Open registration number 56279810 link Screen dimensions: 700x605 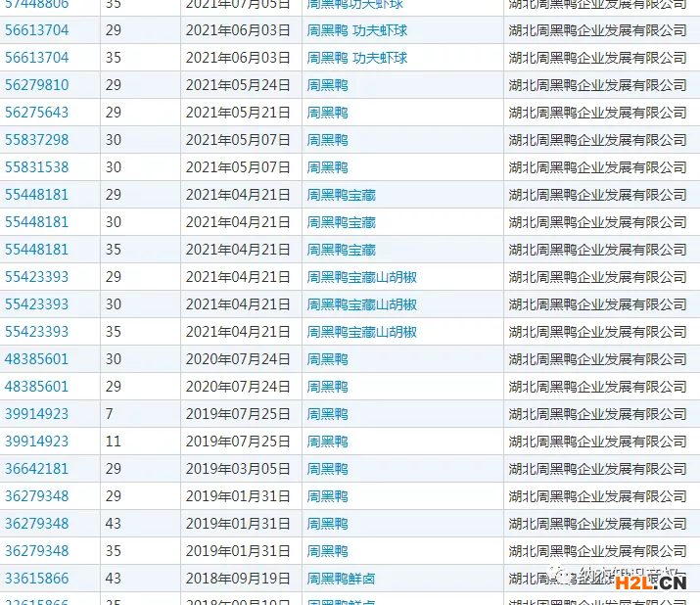click(x=36, y=85)
